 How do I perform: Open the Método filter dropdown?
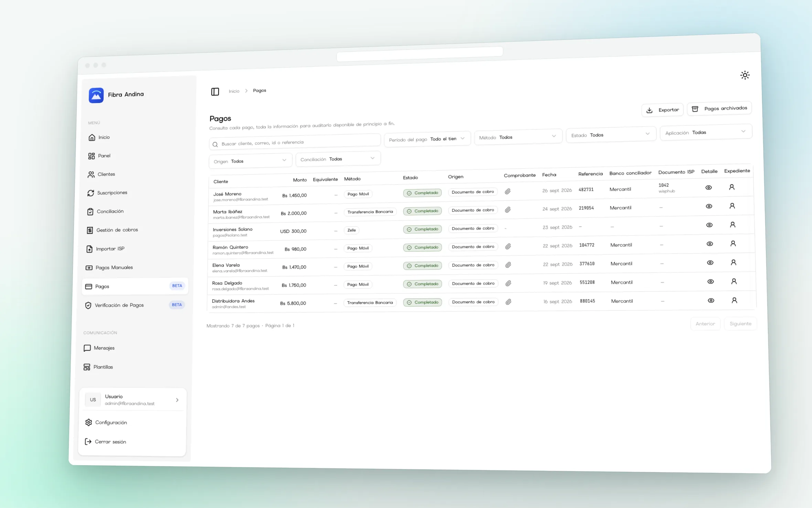(518, 137)
